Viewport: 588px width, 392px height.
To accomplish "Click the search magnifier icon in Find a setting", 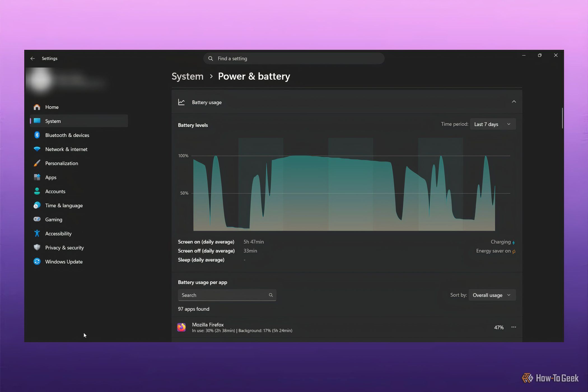I will [x=211, y=59].
